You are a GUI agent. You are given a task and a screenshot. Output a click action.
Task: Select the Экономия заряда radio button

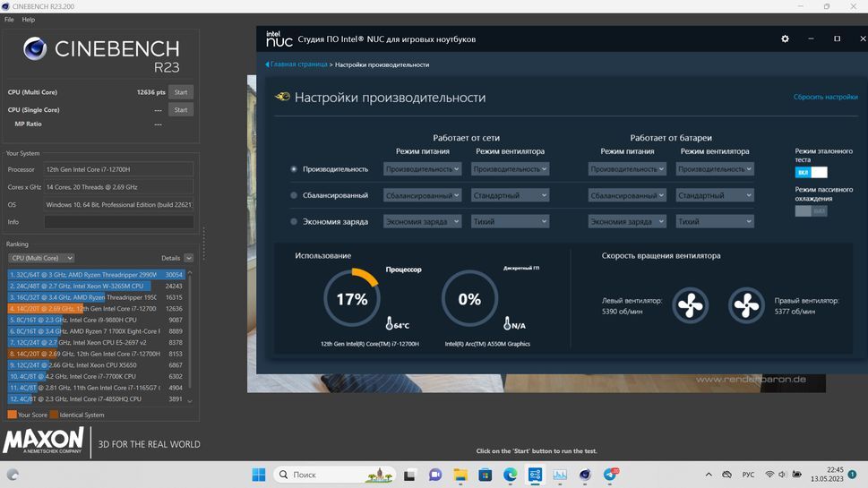click(294, 221)
